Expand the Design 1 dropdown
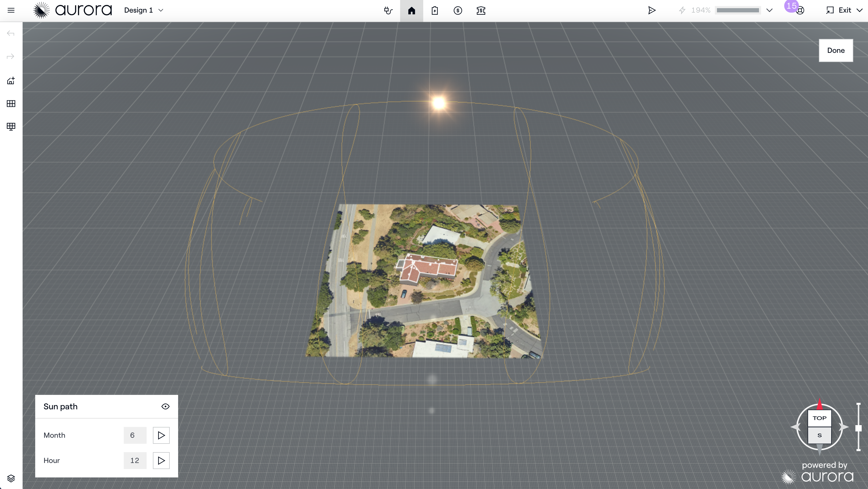The image size is (868, 489). 161,10
